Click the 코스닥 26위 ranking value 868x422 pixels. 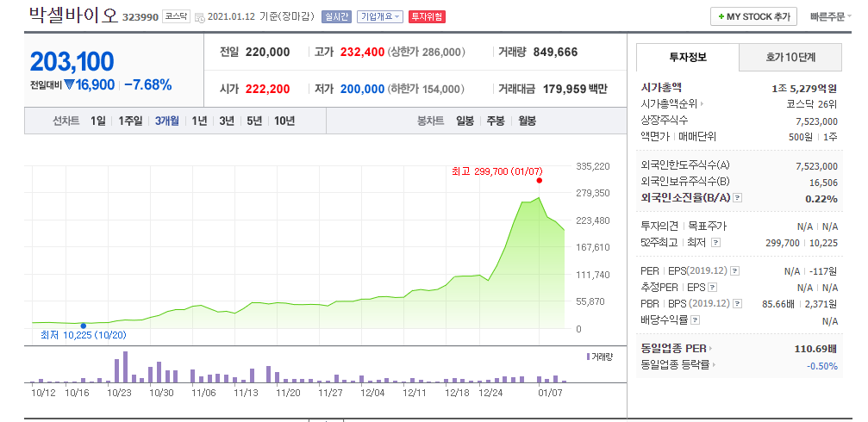[x=811, y=104]
